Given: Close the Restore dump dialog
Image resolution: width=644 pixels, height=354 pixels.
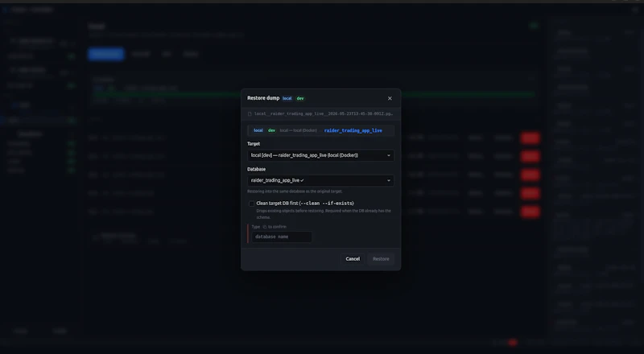Looking at the screenshot, I should click(x=390, y=99).
